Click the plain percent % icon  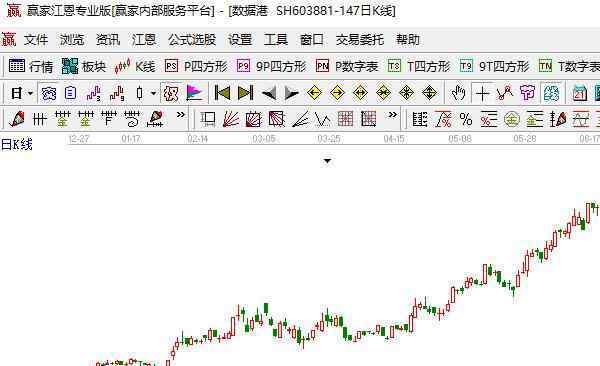pos(466,119)
